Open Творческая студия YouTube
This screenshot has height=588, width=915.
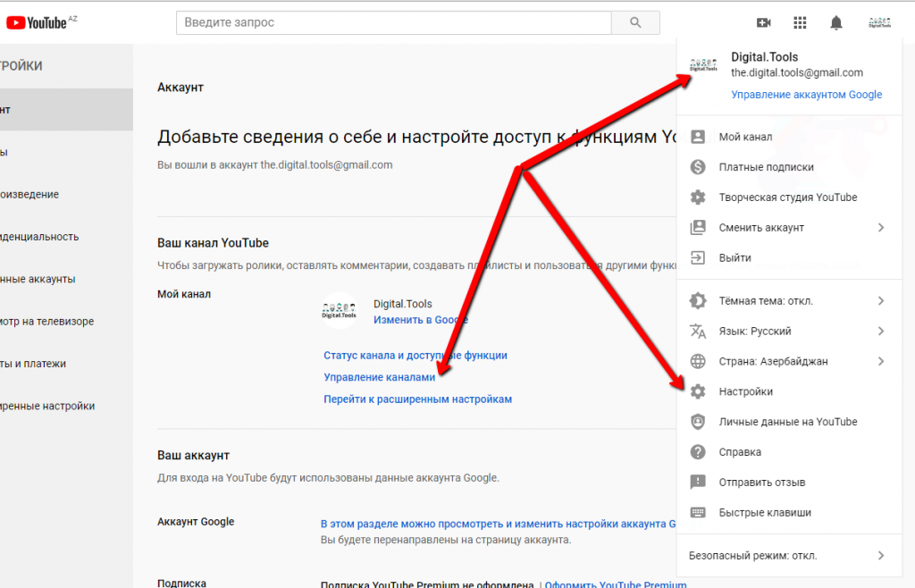[790, 197]
